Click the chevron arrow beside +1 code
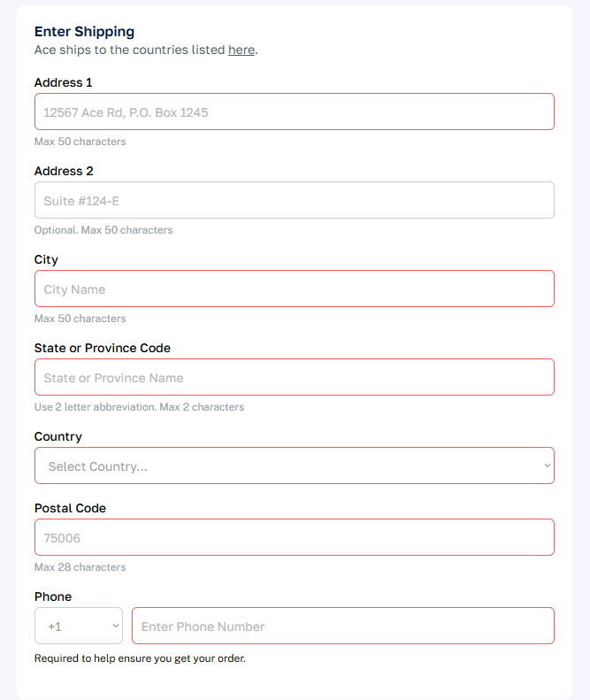 click(x=115, y=626)
